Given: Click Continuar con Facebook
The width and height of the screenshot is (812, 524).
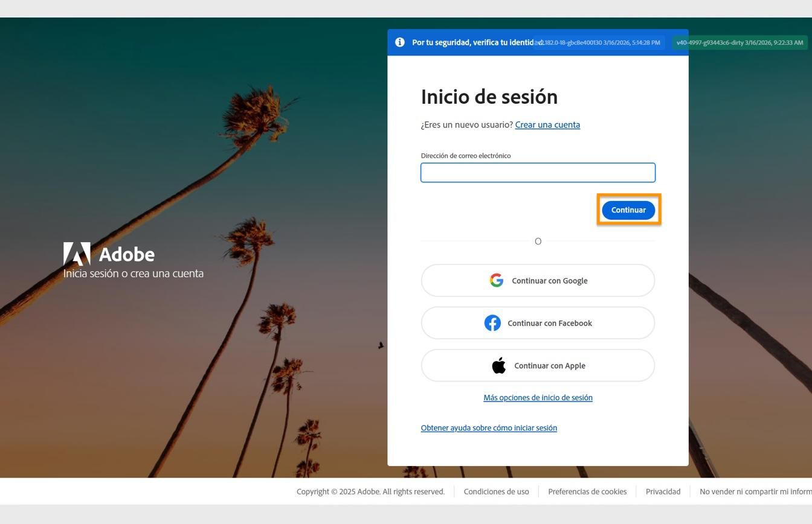Looking at the screenshot, I should (x=538, y=323).
